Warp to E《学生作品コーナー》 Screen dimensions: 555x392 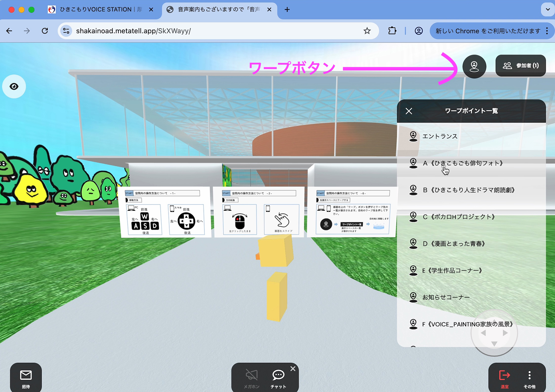(x=471, y=270)
